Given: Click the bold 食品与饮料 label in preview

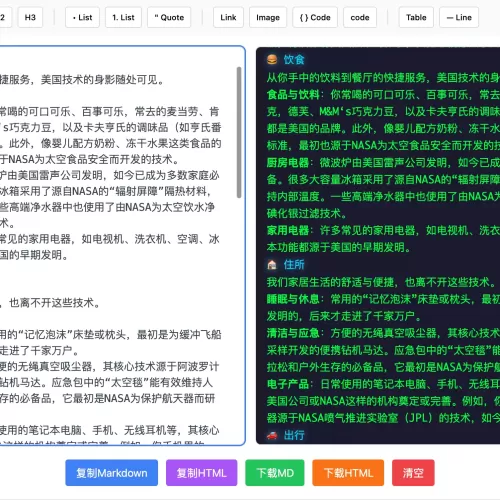Looking at the screenshot, I should coord(293,95).
